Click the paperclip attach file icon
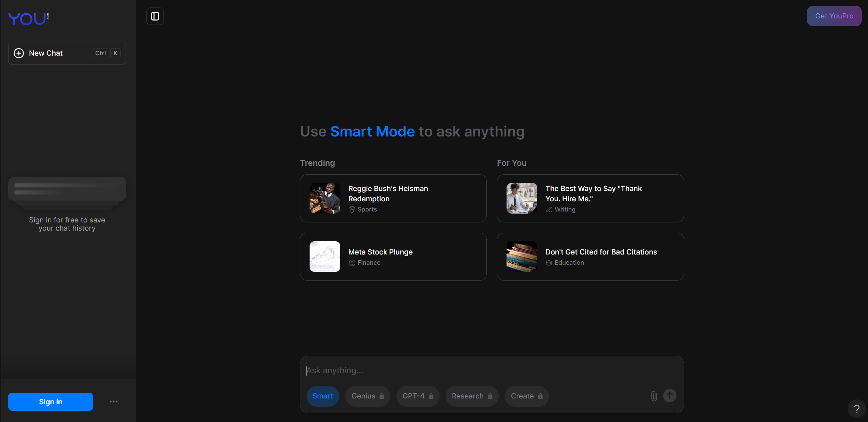 pos(654,396)
